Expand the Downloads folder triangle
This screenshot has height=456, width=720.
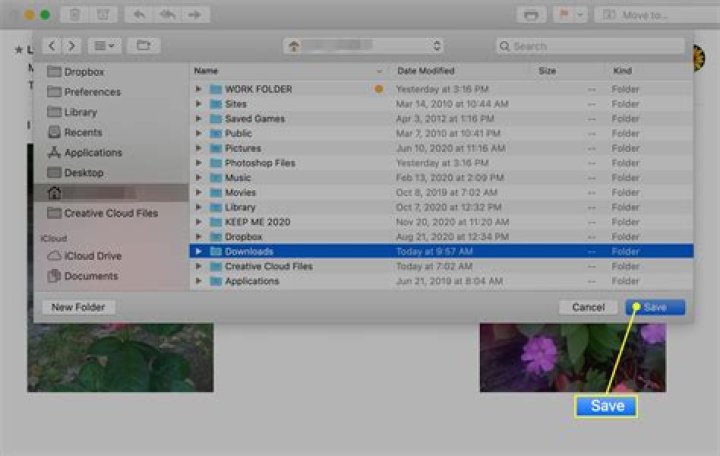[x=198, y=251]
